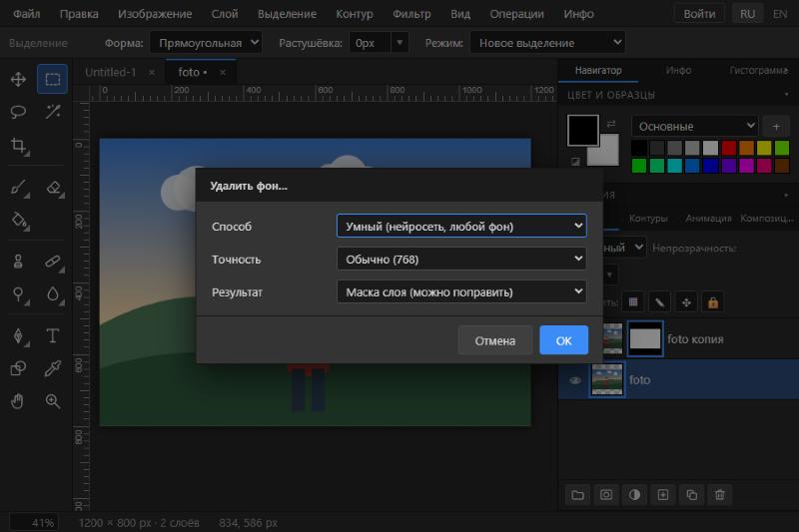Select the Rectangular selection tool
The height and width of the screenshot is (532, 799).
tap(53, 80)
